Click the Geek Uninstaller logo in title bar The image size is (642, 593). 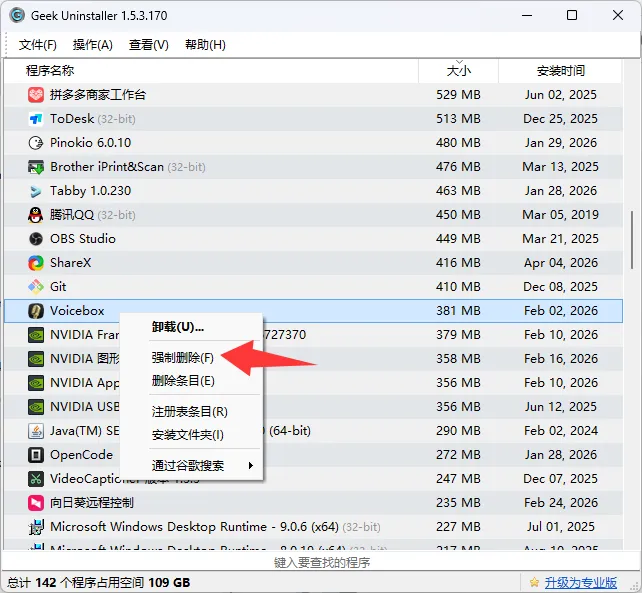tap(17, 16)
